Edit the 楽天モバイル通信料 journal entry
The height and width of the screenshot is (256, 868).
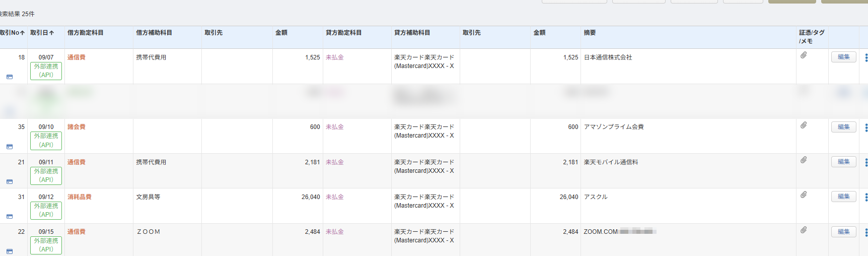click(x=843, y=162)
